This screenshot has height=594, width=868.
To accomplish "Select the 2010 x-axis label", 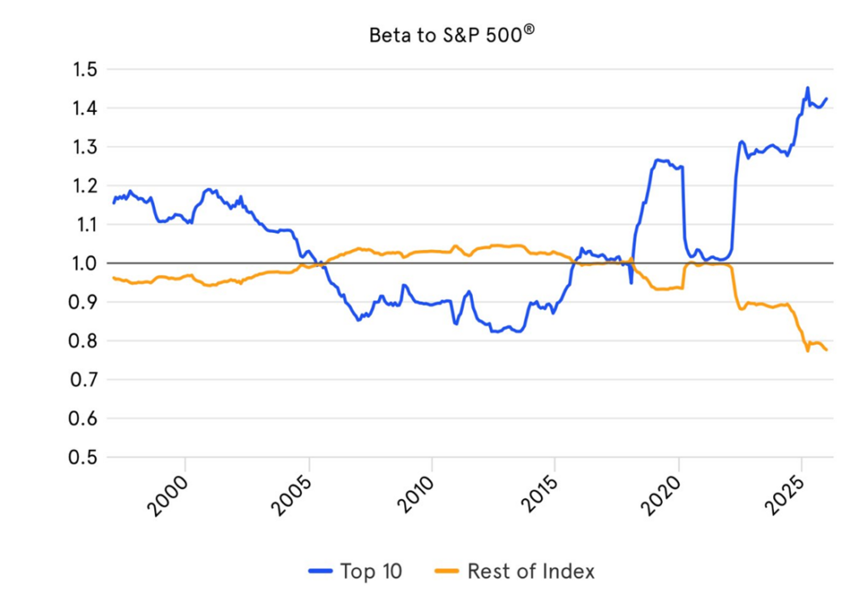I will (x=420, y=496).
